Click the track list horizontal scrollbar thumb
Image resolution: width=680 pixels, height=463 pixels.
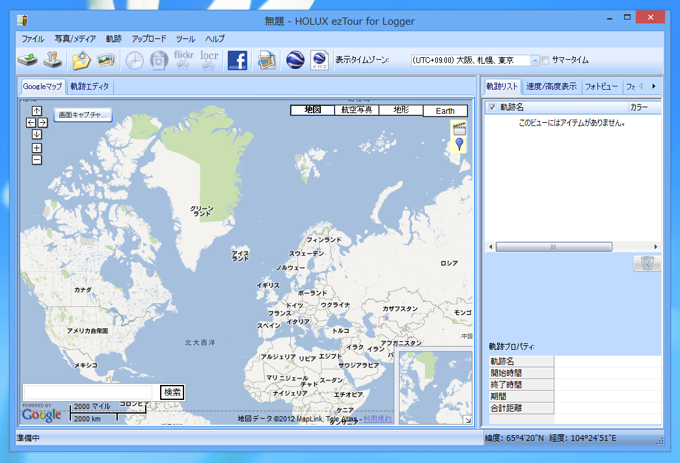point(554,247)
